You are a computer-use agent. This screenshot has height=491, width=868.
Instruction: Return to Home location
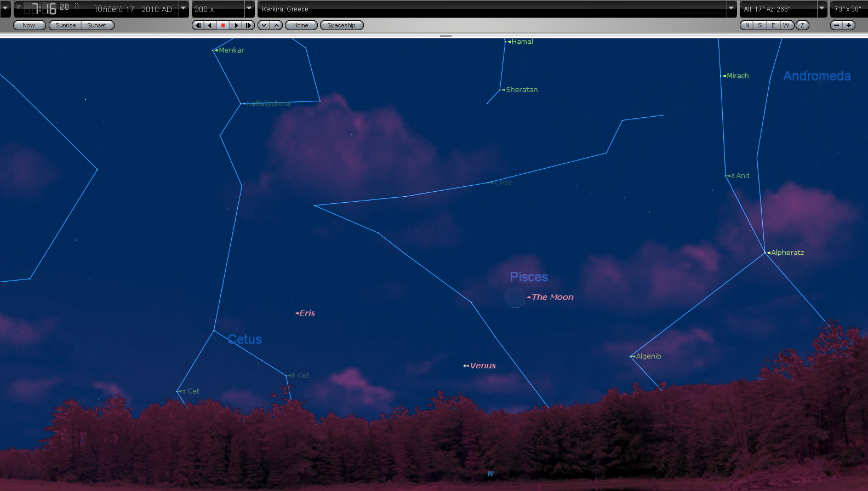click(x=301, y=25)
